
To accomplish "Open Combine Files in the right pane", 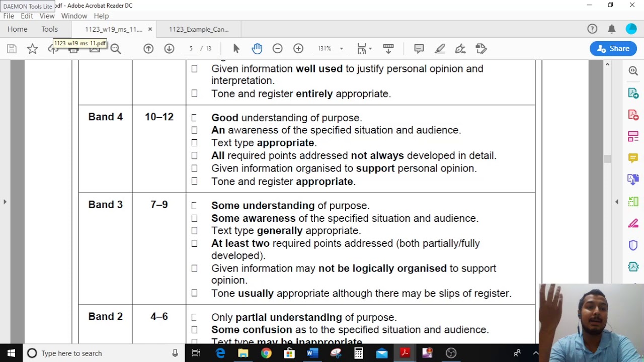I will 633,179.
